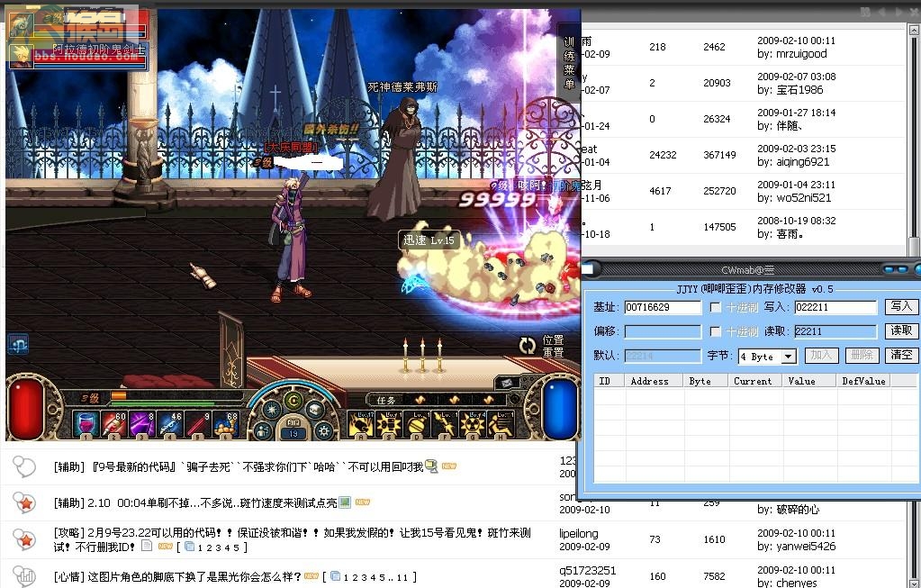Click the 基址 base address input field

(663, 307)
